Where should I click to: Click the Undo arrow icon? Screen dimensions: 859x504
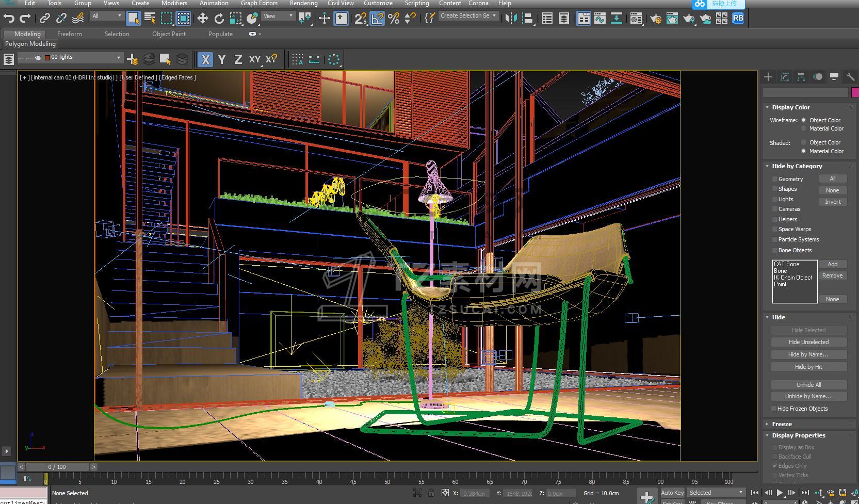pyautogui.click(x=9, y=19)
